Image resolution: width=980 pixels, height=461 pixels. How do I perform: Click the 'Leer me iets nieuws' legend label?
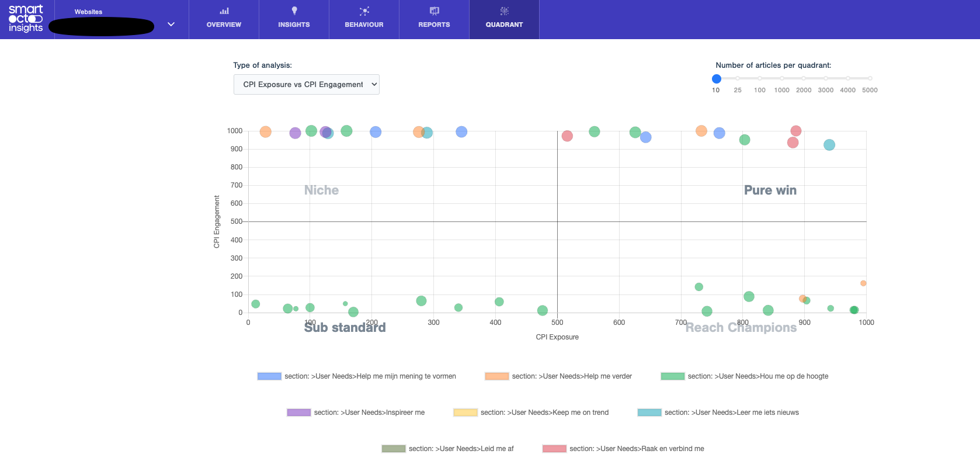(x=731, y=413)
